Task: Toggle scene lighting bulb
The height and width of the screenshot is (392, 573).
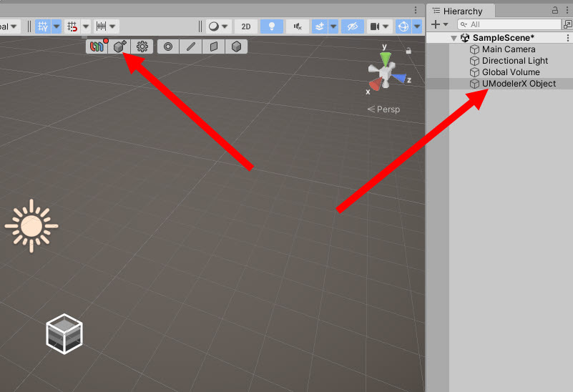Action: click(272, 26)
